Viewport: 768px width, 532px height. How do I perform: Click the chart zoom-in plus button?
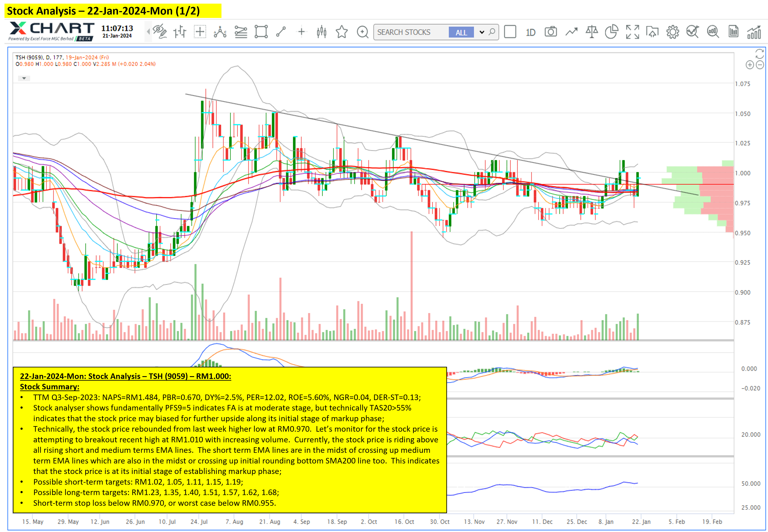pyautogui.click(x=750, y=65)
